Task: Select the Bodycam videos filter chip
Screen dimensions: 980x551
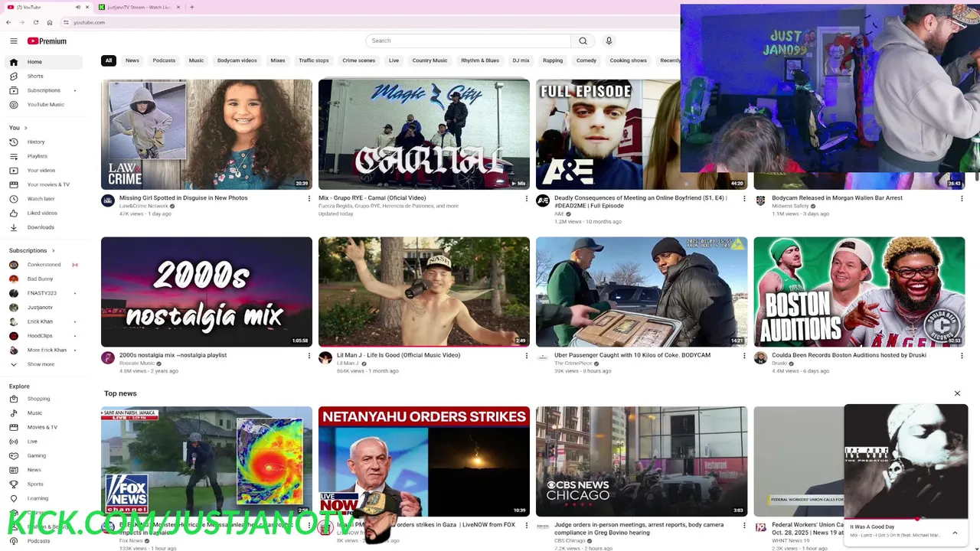Action: tap(237, 60)
